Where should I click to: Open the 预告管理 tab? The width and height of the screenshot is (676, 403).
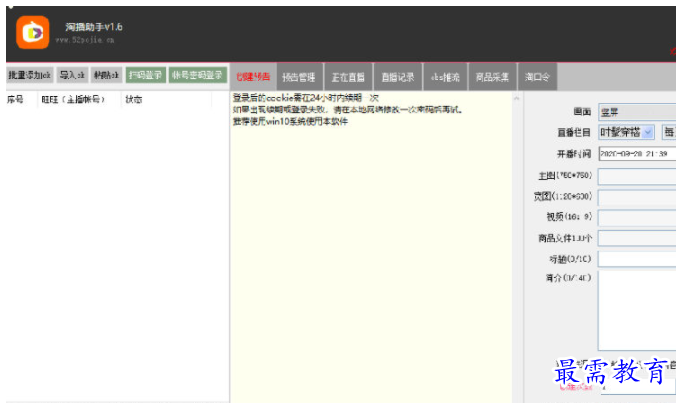pos(300,77)
